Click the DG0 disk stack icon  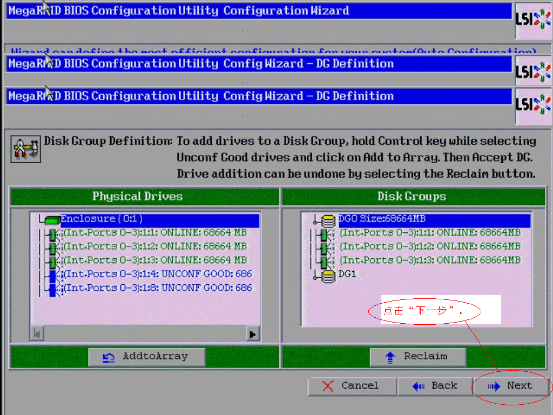328,221
